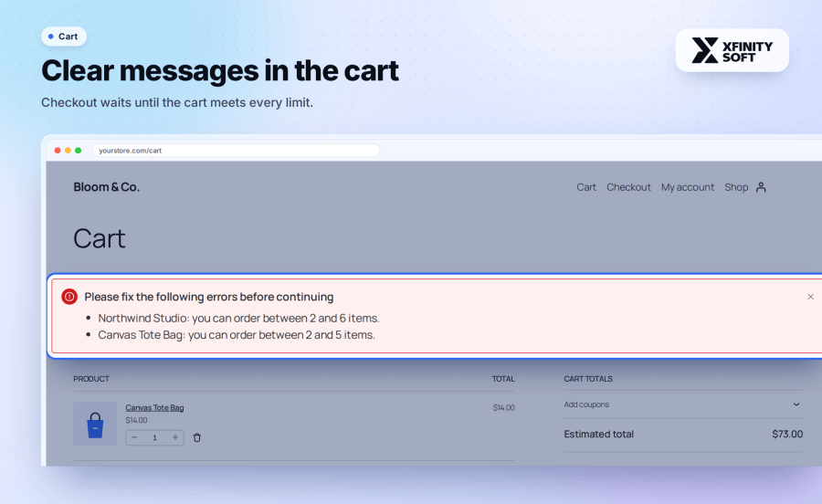This screenshot has height=504, width=822.
Task: Click the Estimated total $73.00 amount
Action: click(x=787, y=434)
